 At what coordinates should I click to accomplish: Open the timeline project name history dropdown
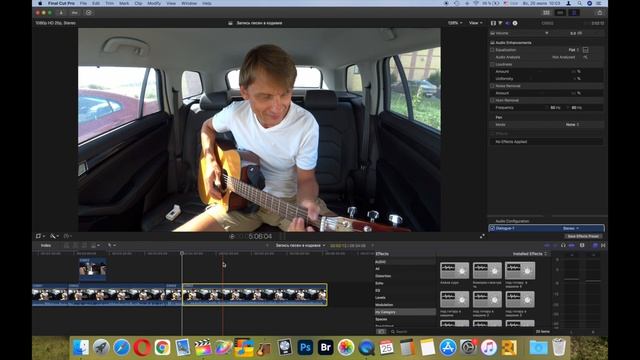(x=300, y=245)
